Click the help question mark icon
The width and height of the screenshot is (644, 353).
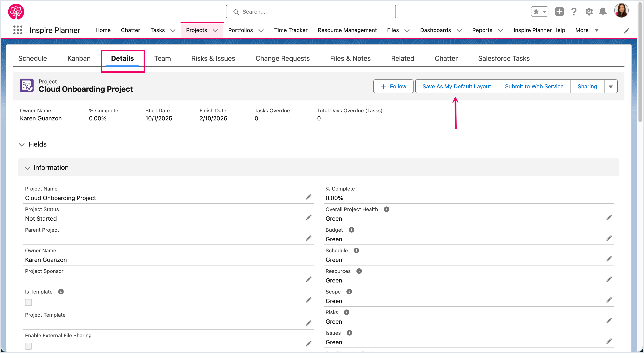(x=574, y=11)
